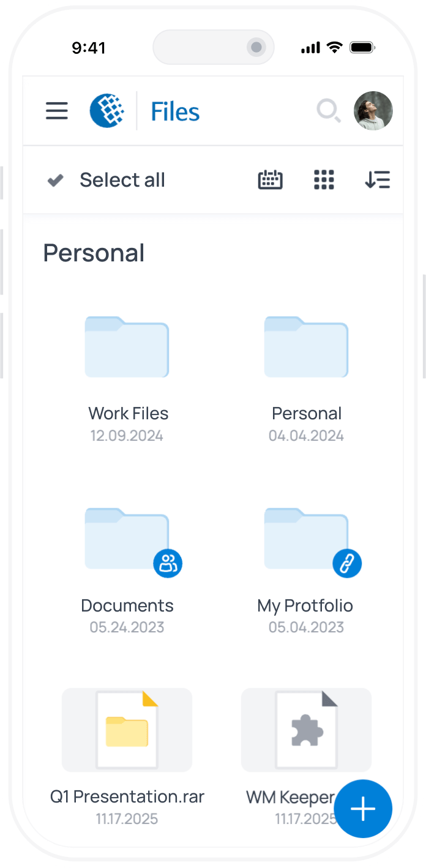Viewport: 426px width, 868px height.
Task: Click the WebMoney globe logo
Action: tap(107, 111)
